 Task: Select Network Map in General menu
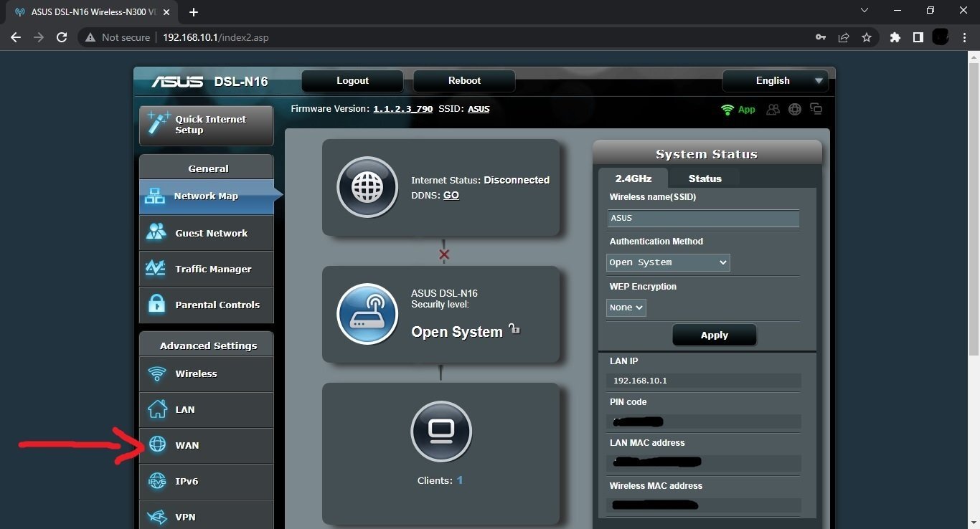[x=206, y=196]
